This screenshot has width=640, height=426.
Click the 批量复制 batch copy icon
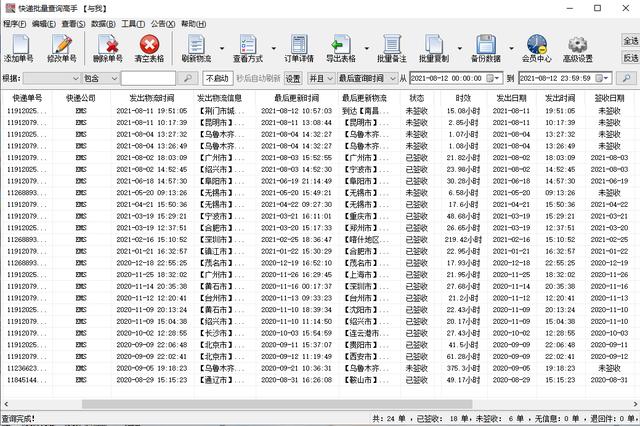(x=434, y=48)
